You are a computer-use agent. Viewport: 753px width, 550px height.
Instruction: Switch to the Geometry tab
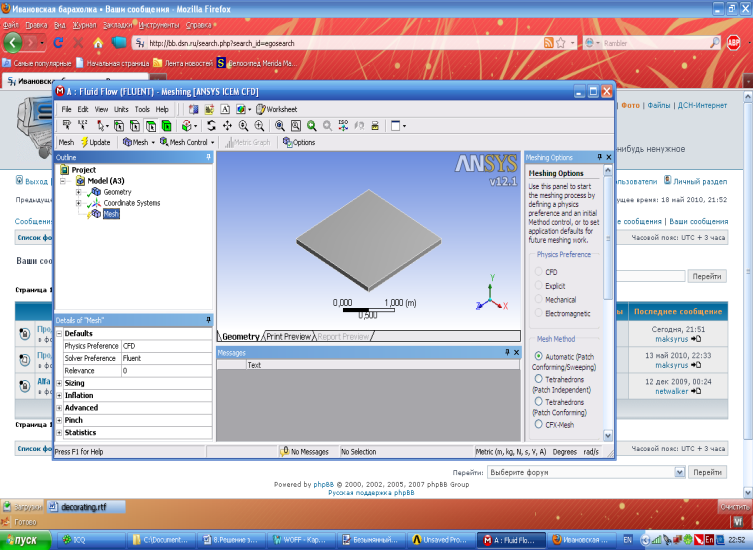coord(241,337)
